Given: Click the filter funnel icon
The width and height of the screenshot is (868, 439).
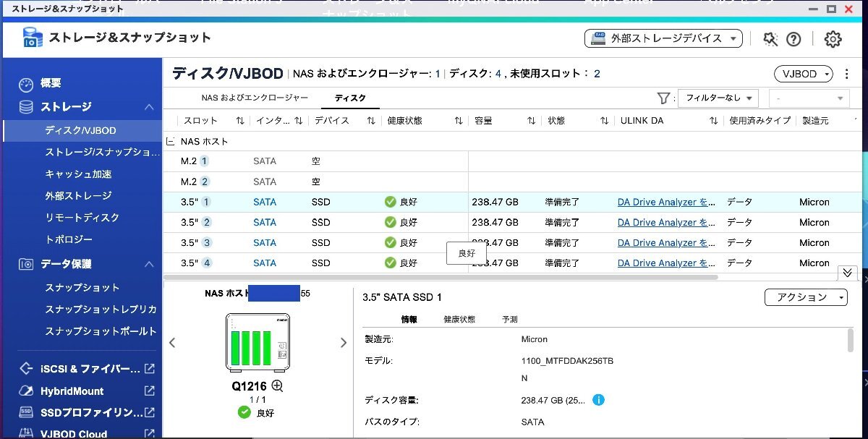Looking at the screenshot, I should click(663, 98).
